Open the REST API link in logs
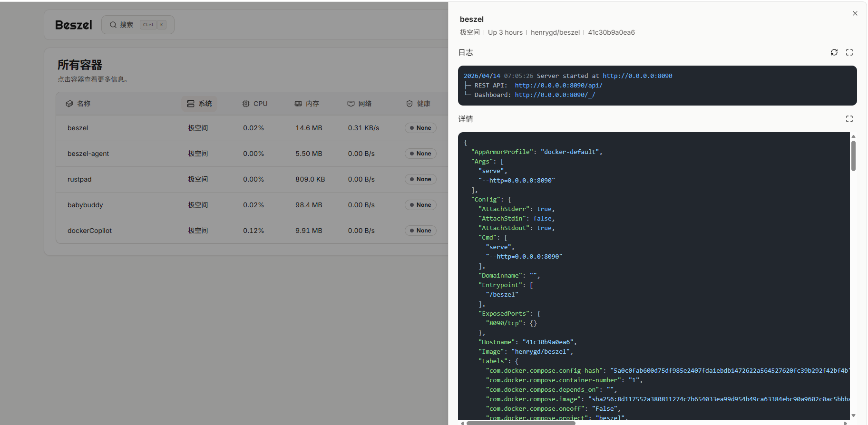The width and height of the screenshot is (868, 425). (x=558, y=86)
